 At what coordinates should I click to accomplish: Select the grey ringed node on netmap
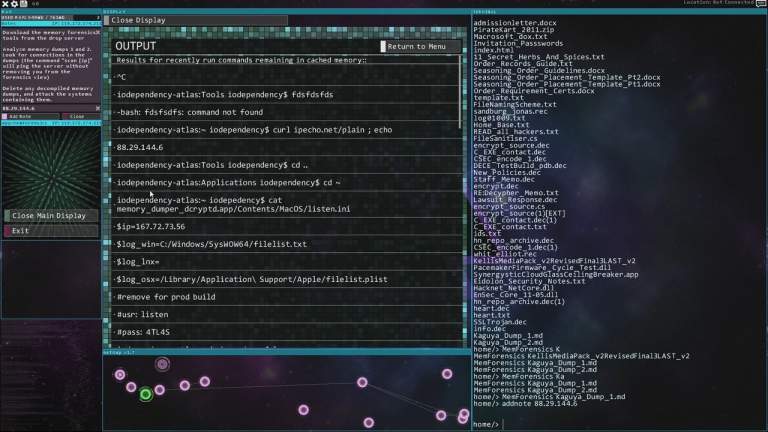click(x=162, y=364)
